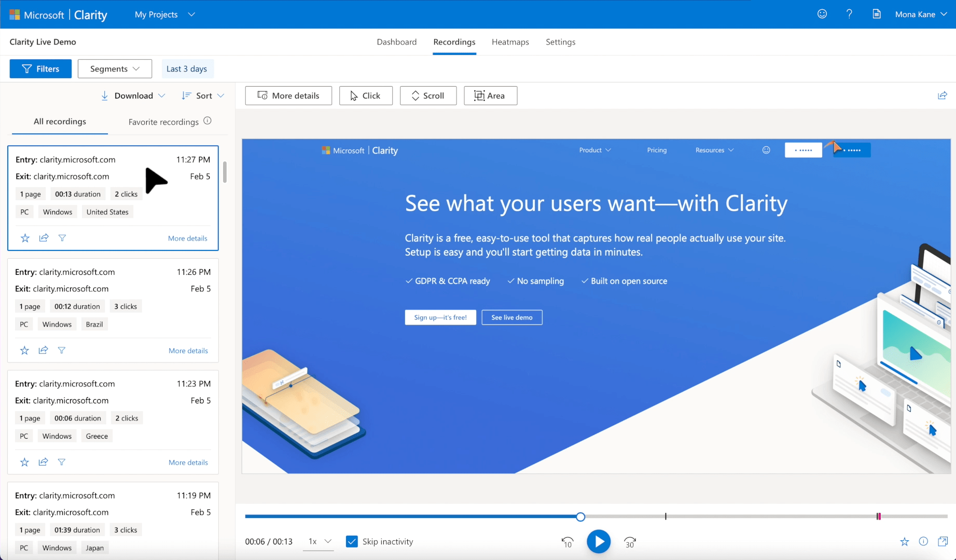Open More details link for Greece recording
Image resolution: width=956 pixels, height=560 pixels.
point(188,463)
